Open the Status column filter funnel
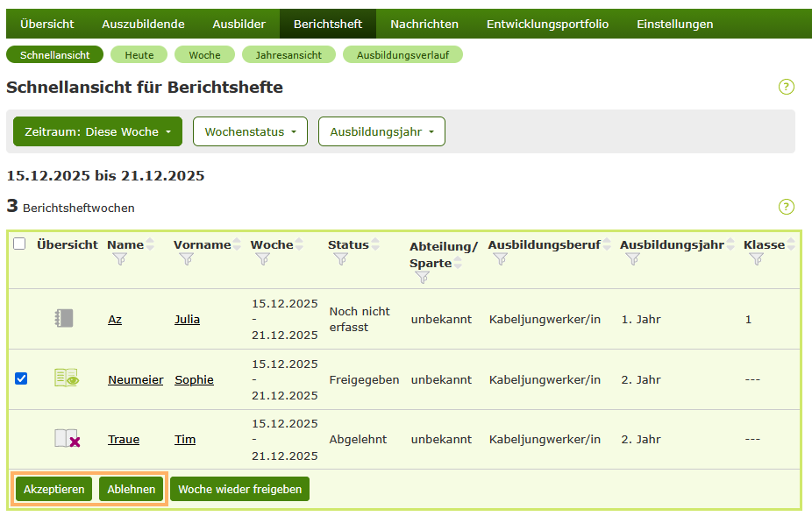This screenshot has width=812, height=516. 339,260
